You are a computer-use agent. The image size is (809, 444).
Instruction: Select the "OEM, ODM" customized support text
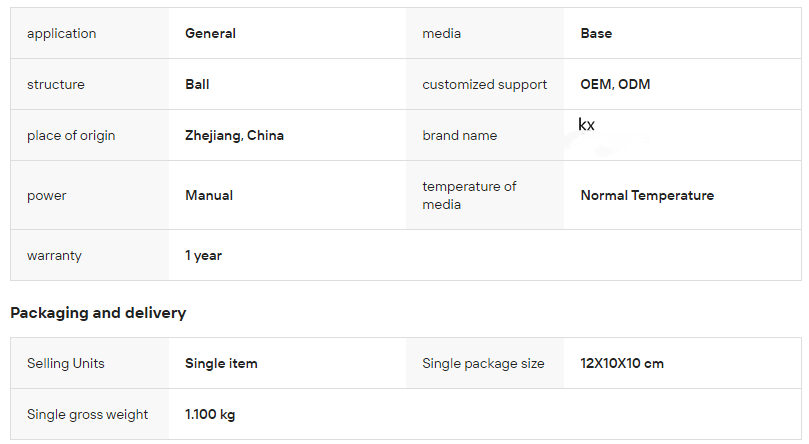615,85
